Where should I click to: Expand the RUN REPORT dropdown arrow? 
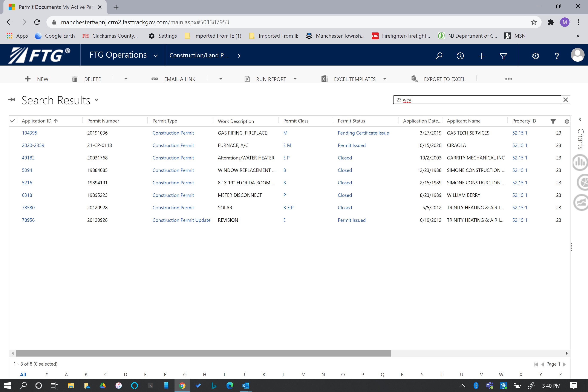pyautogui.click(x=295, y=79)
